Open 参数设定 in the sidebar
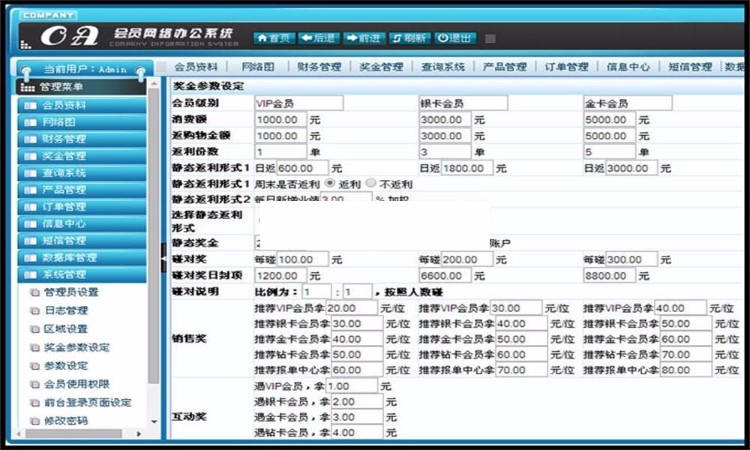The width and height of the screenshot is (750, 450). click(x=66, y=366)
